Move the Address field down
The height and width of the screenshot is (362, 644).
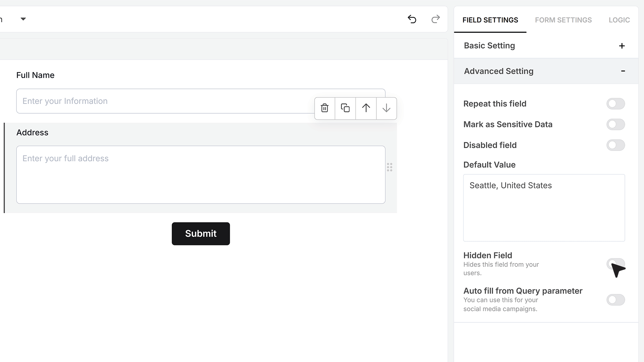coord(386,108)
